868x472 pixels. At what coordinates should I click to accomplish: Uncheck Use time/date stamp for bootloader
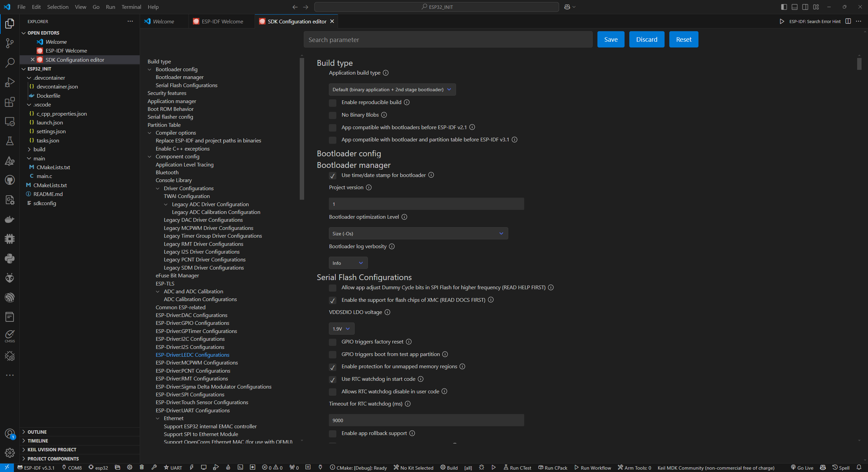click(x=333, y=176)
